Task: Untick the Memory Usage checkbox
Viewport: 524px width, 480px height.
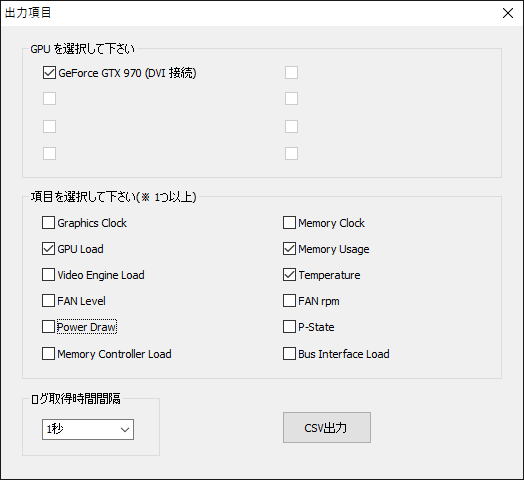Action: (289, 249)
